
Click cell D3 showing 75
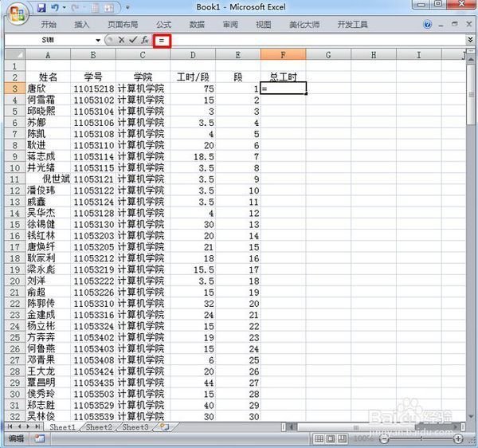click(193, 88)
